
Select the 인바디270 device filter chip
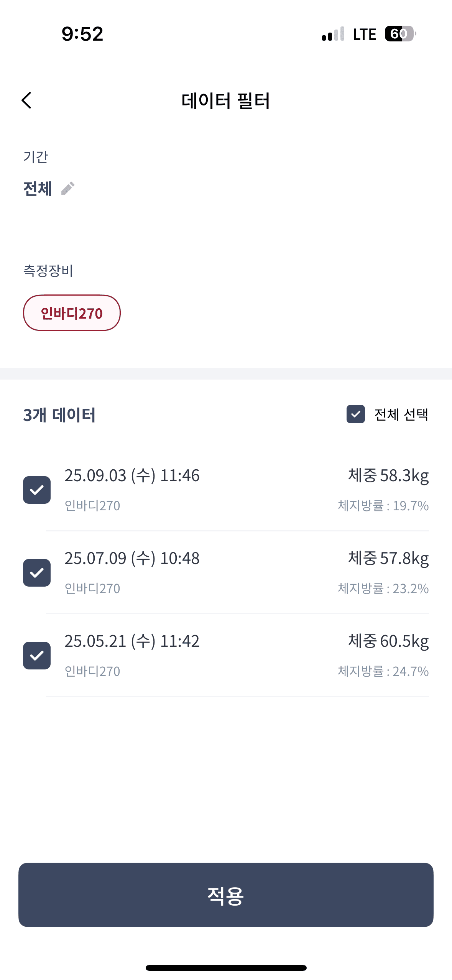72,313
